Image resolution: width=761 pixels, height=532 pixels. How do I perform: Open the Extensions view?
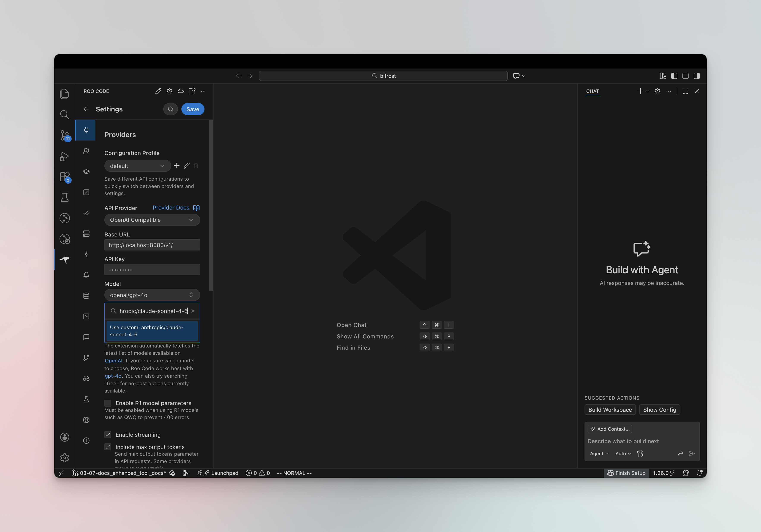click(x=65, y=177)
